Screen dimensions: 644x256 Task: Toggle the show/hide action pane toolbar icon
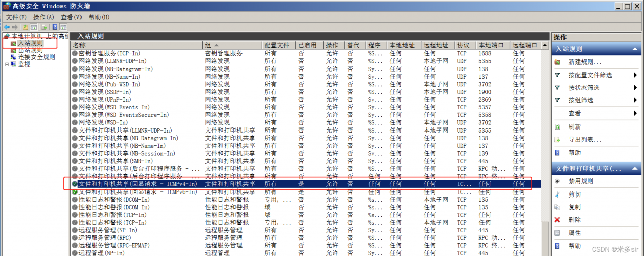point(63,27)
